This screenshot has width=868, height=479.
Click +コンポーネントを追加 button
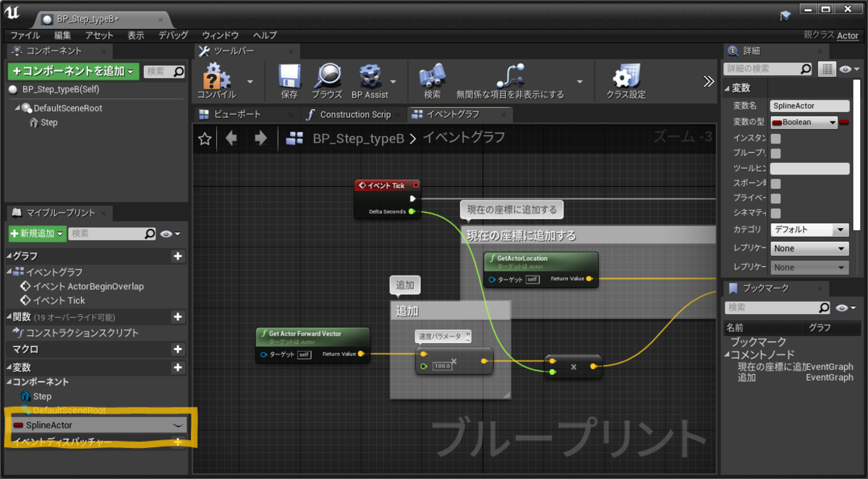point(73,71)
